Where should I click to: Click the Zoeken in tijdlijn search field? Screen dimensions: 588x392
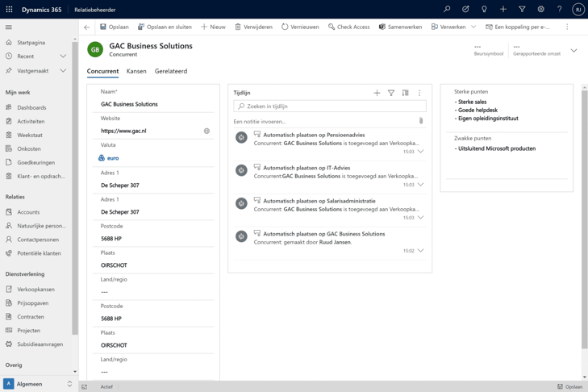pyautogui.click(x=330, y=106)
